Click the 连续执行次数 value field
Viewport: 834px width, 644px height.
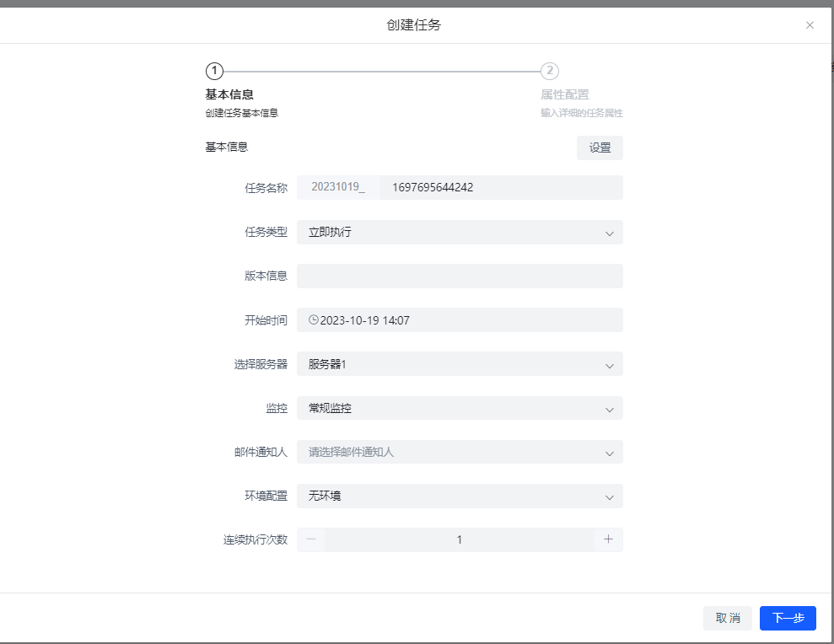coord(460,539)
